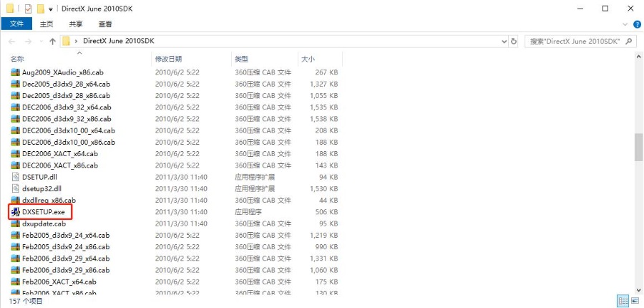Select the DEC2006_d3dx9_32_x86.cab file icon
Screen dimensions: 644x308
click(x=15, y=119)
